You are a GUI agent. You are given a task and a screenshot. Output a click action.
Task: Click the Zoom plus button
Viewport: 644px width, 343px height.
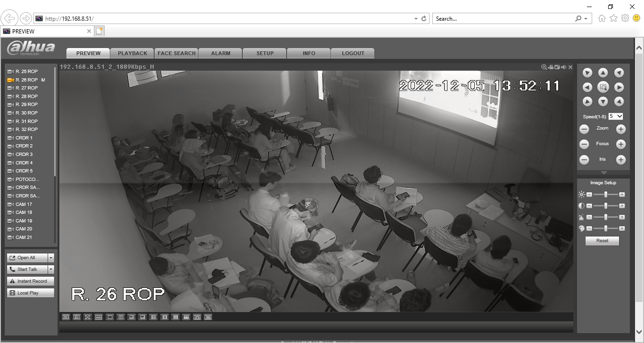(x=621, y=129)
